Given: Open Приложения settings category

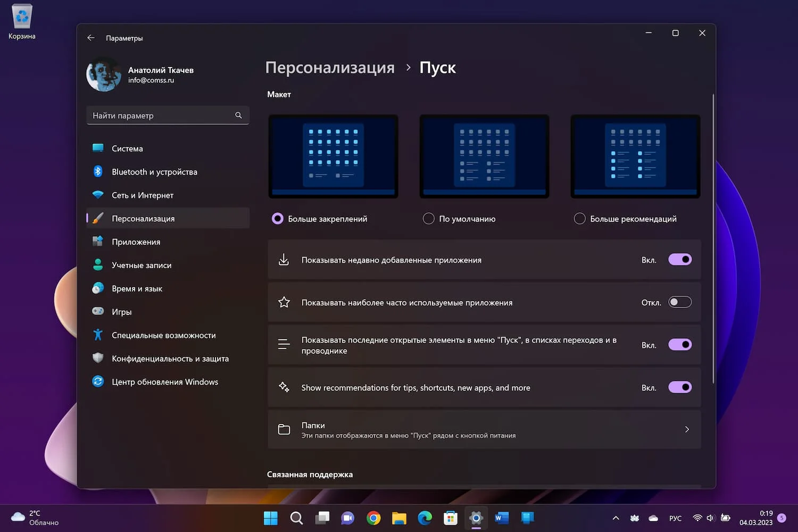Looking at the screenshot, I should (168, 242).
